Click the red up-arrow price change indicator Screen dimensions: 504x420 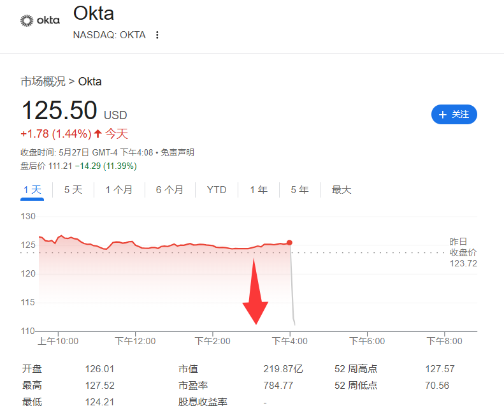click(98, 133)
